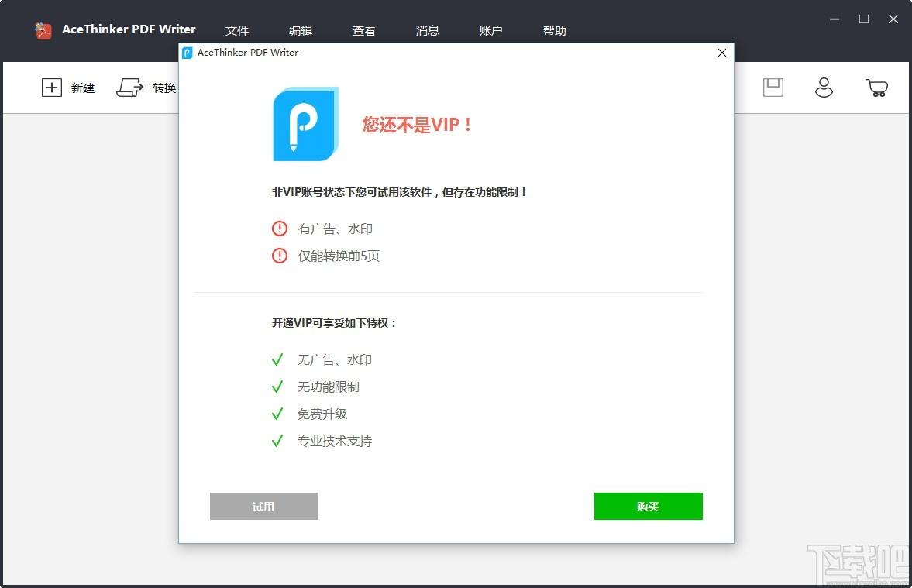Click the main window AceThinker PDF Writer title
The image size is (912, 588).
(x=129, y=29)
